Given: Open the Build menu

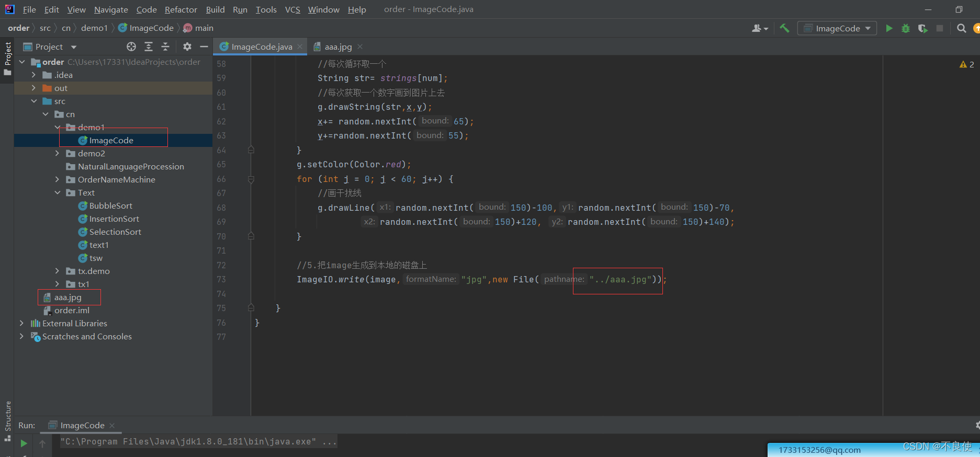Looking at the screenshot, I should 215,9.
